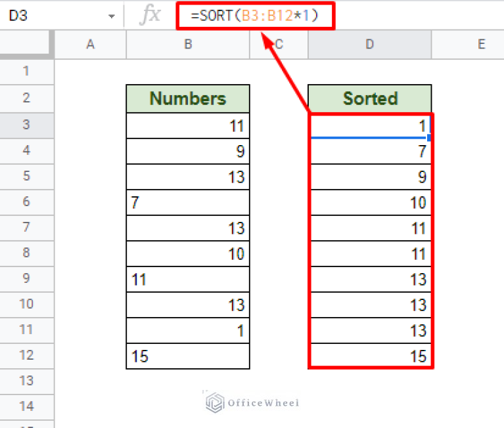Click the select-all corner box
504x428 pixels.
tap(26, 45)
